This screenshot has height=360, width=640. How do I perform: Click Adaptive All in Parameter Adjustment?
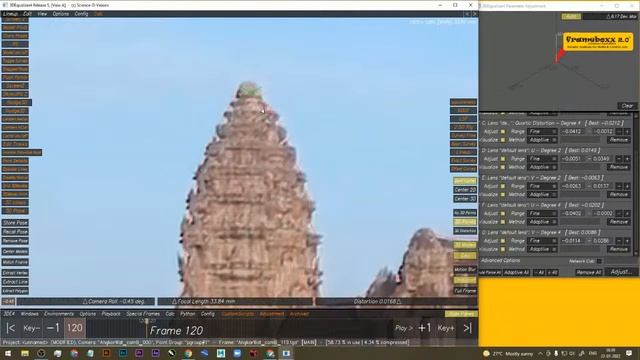516,272
